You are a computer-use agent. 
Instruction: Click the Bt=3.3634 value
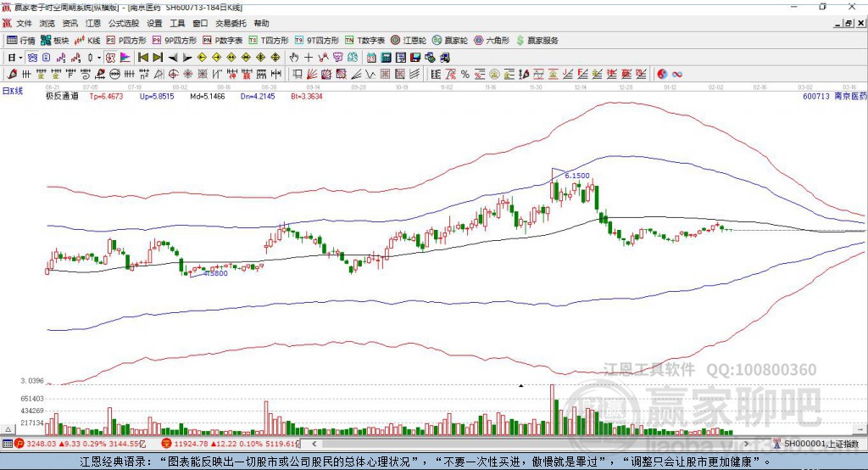tap(307, 97)
